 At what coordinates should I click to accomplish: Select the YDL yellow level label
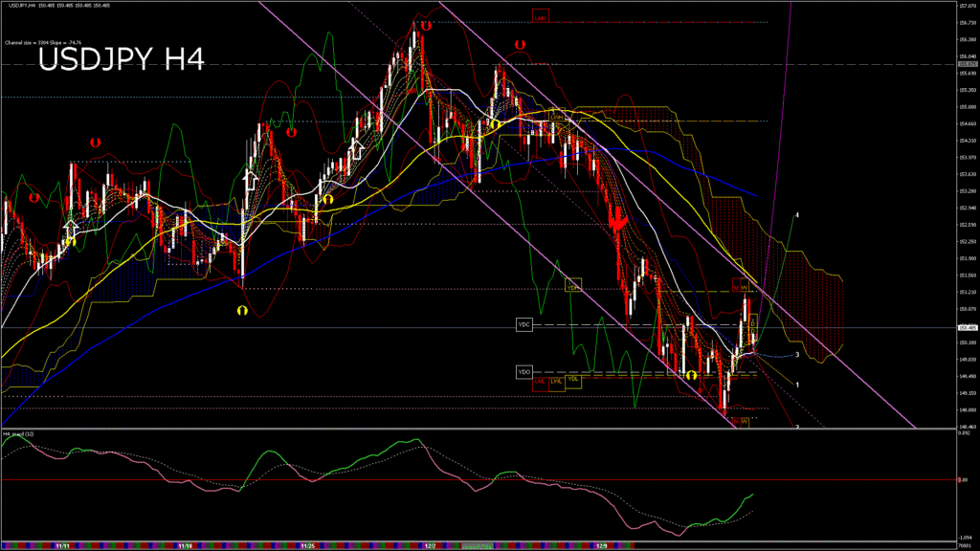coord(572,379)
